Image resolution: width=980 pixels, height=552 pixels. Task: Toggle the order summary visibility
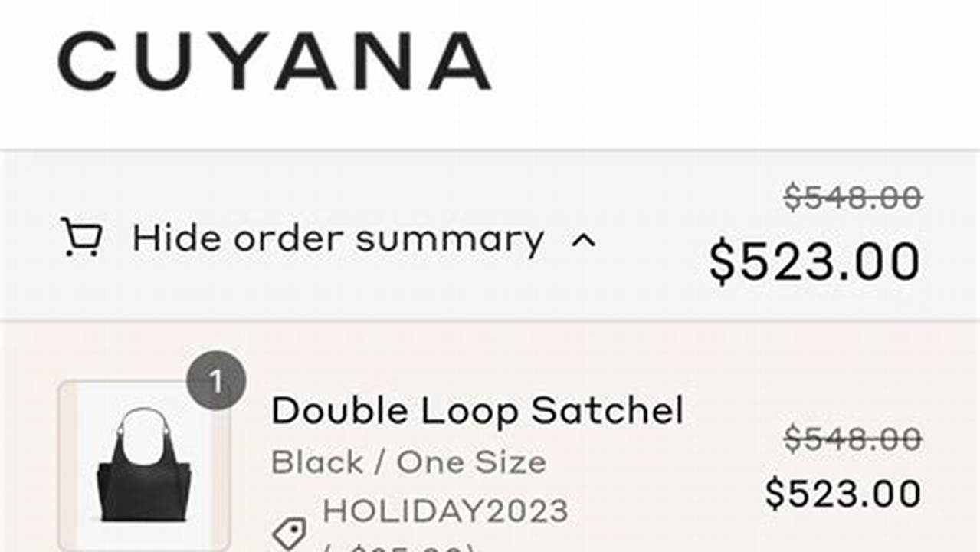(x=337, y=238)
